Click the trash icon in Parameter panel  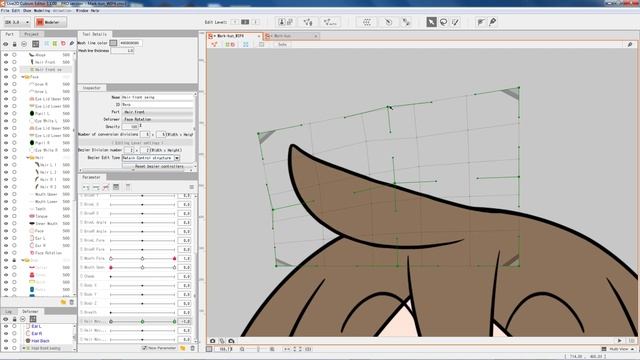(192, 348)
